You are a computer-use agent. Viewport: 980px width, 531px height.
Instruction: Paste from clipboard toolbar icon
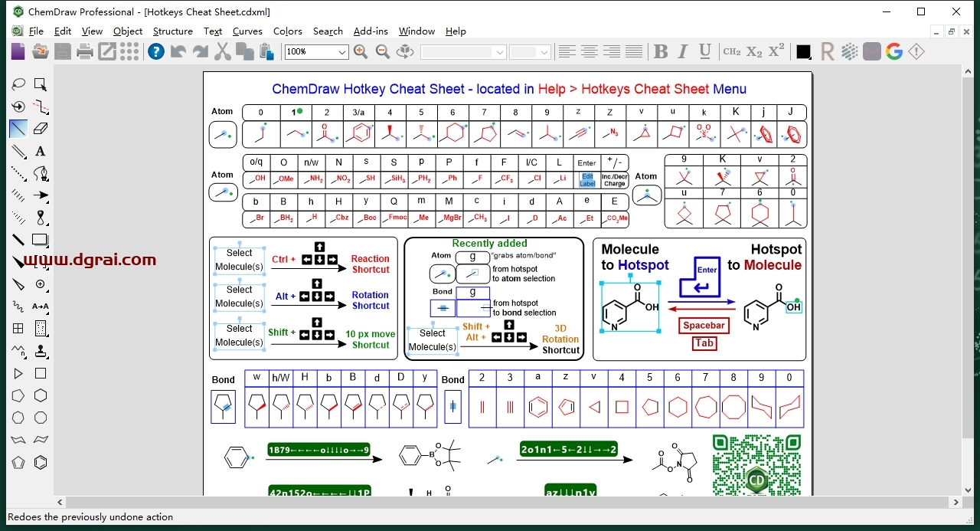[266, 51]
